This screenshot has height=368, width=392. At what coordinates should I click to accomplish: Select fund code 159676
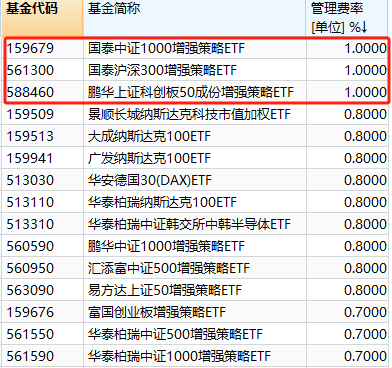pos(30,312)
